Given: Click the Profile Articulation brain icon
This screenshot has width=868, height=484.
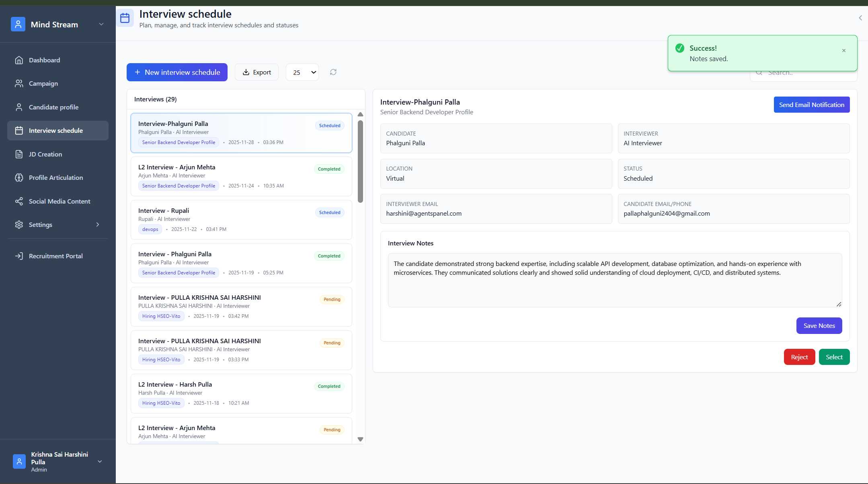Looking at the screenshot, I should click(19, 177).
